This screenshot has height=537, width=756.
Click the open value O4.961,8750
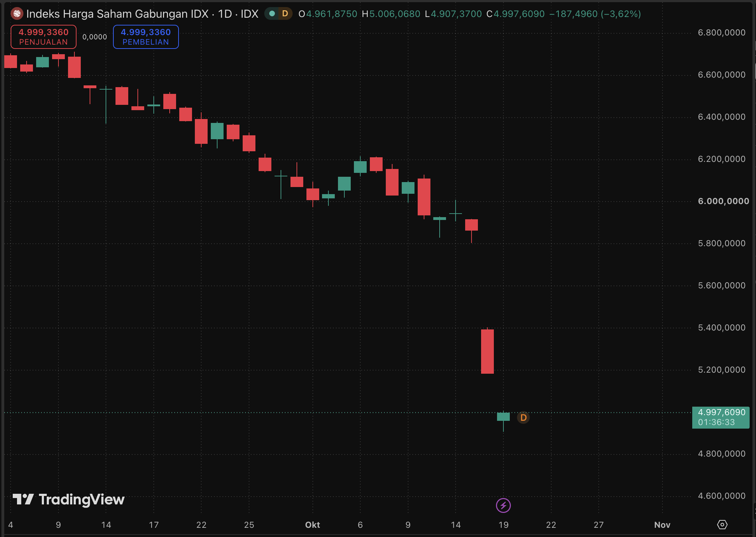(x=328, y=14)
